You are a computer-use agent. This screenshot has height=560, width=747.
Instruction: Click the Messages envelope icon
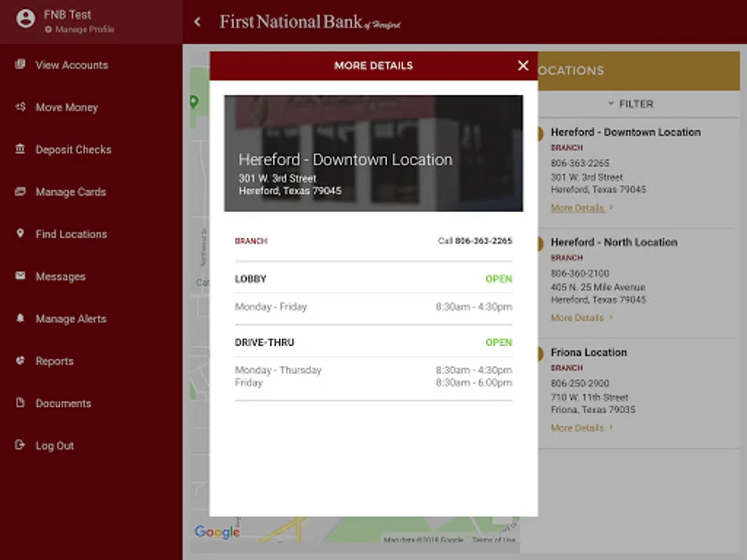pos(21,276)
